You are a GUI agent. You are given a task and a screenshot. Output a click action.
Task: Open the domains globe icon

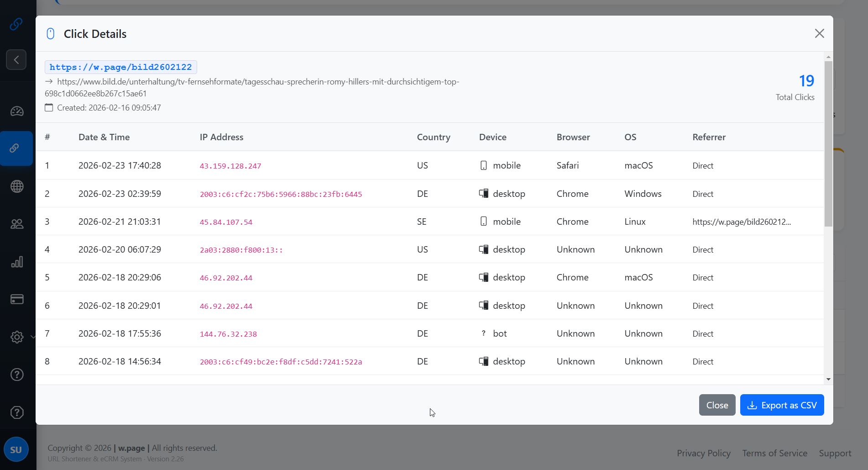click(x=17, y=186)
